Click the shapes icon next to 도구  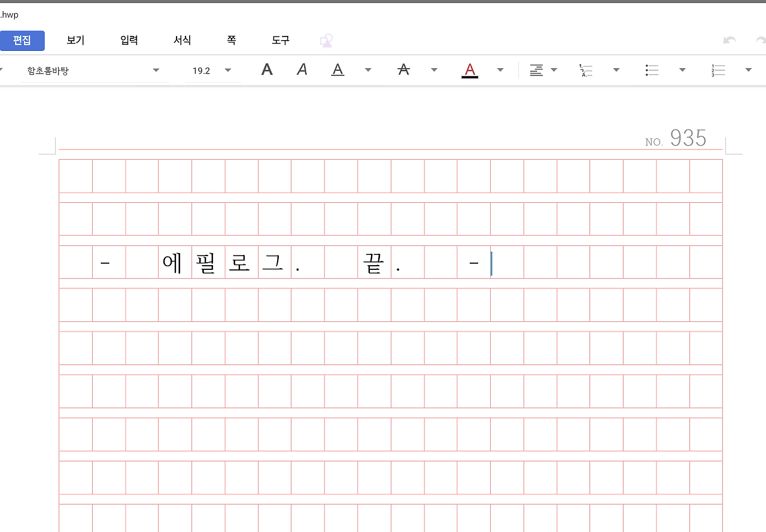coord(326,41)
